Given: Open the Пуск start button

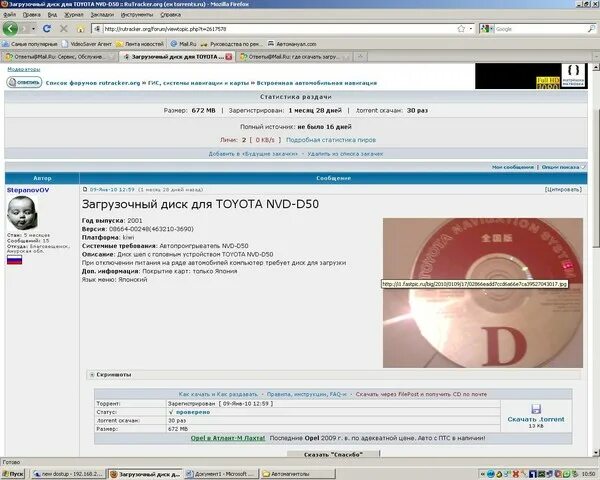Looking at the screenshot, I should click(13, 474).
